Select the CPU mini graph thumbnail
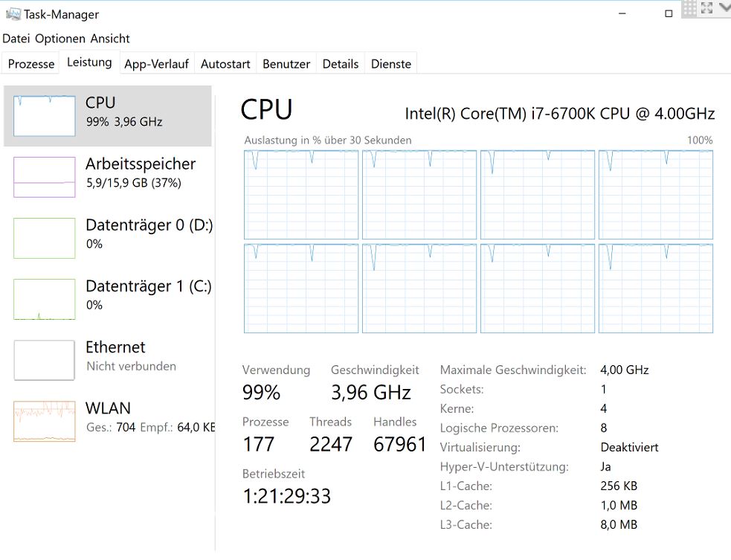This screenshot has width=731, height=560. pos(45,116)
